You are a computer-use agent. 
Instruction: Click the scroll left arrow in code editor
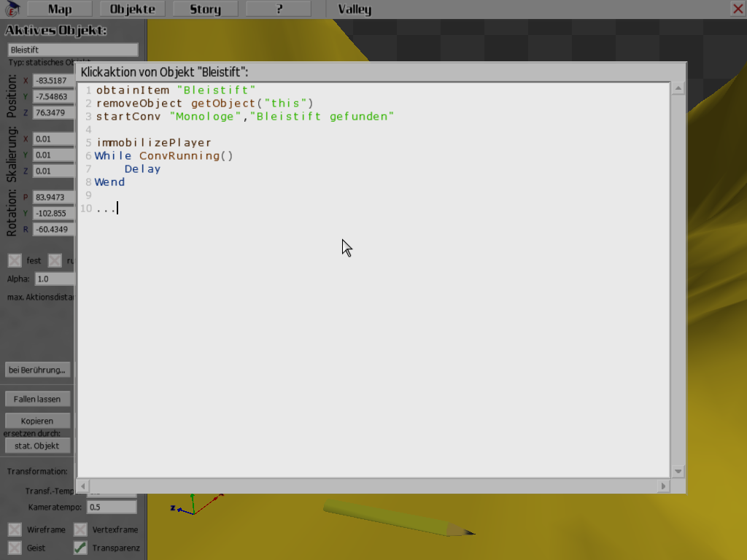pos(83,486)
